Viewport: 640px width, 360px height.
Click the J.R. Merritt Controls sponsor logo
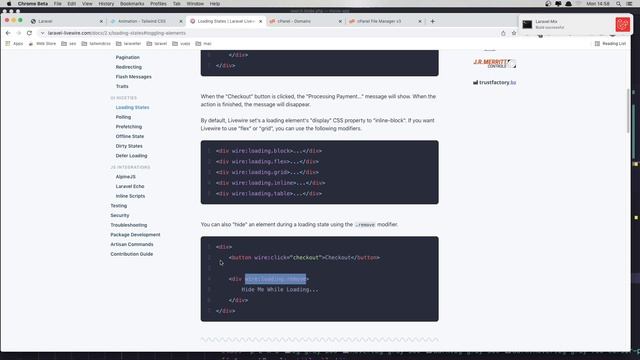click(x=494, y=63)
